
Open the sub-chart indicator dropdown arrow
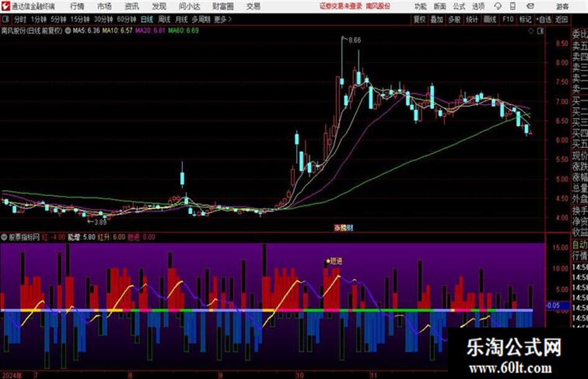click(4, 237)
